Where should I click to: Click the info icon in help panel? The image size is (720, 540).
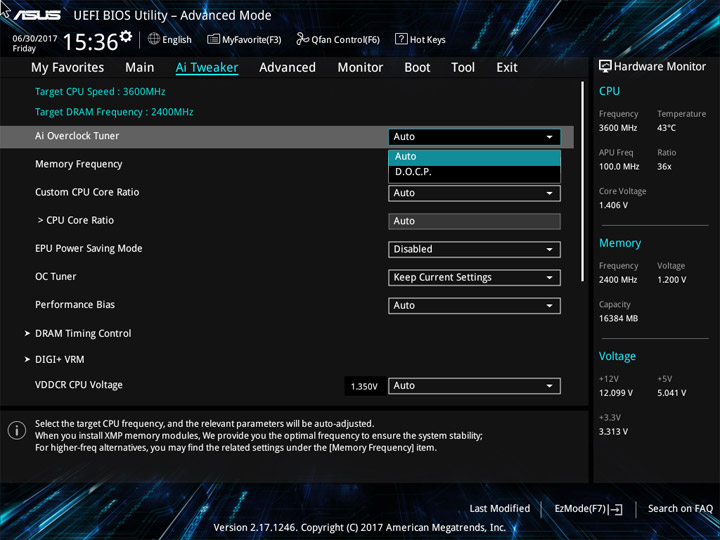click(x=17, y=431)
